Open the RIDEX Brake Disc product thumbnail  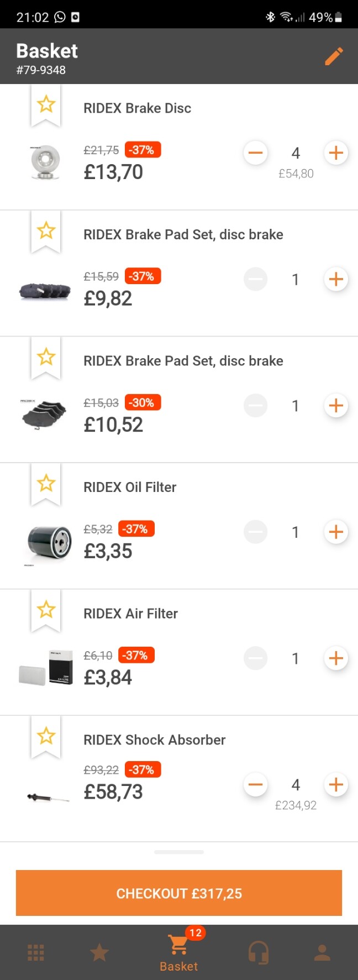45,162
